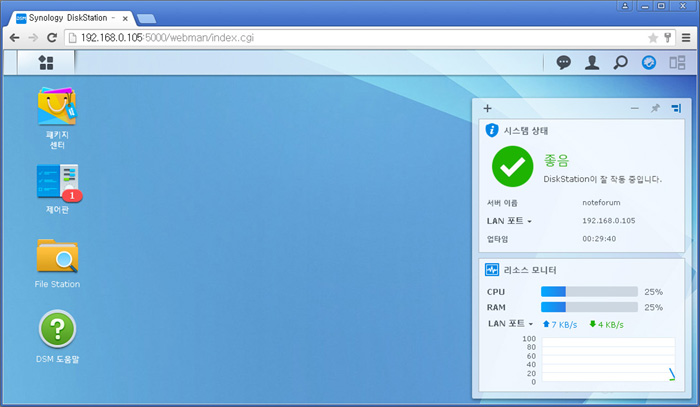The image size is (700, 407).
Task: Click the DiskStation status message text
Action: tap(602, 179)
